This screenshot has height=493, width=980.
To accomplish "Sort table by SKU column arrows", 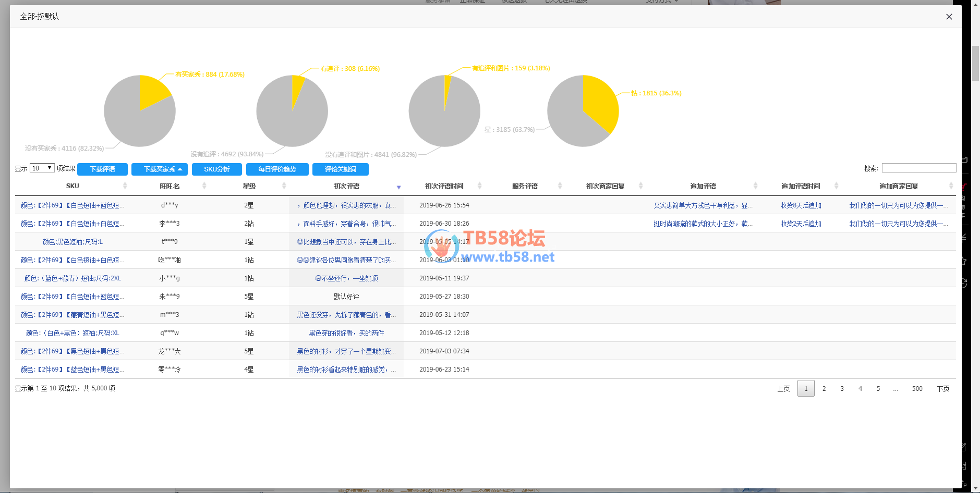I will (125, 186).
